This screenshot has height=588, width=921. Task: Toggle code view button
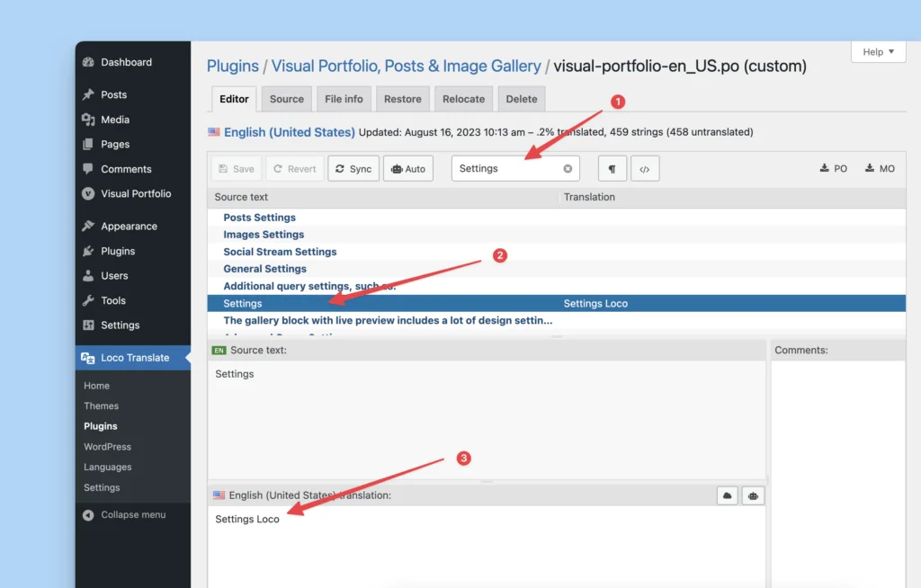[644, 169]
